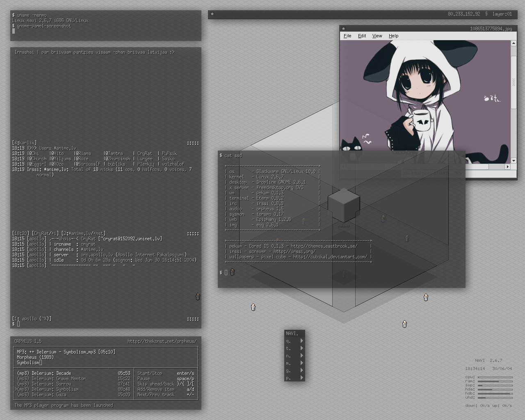Click the nick '@Tantra' in user list
The image size is (525, 420).
pos(114,153)
